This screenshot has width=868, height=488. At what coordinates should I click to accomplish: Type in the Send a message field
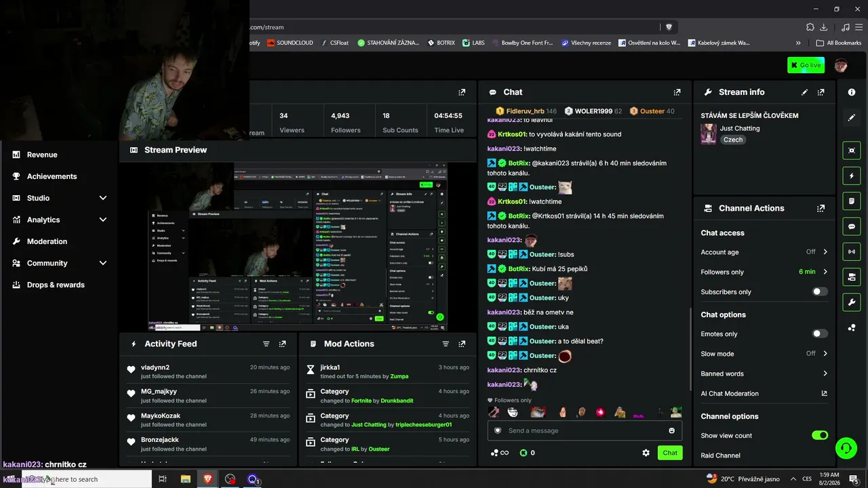click(585, 430)
